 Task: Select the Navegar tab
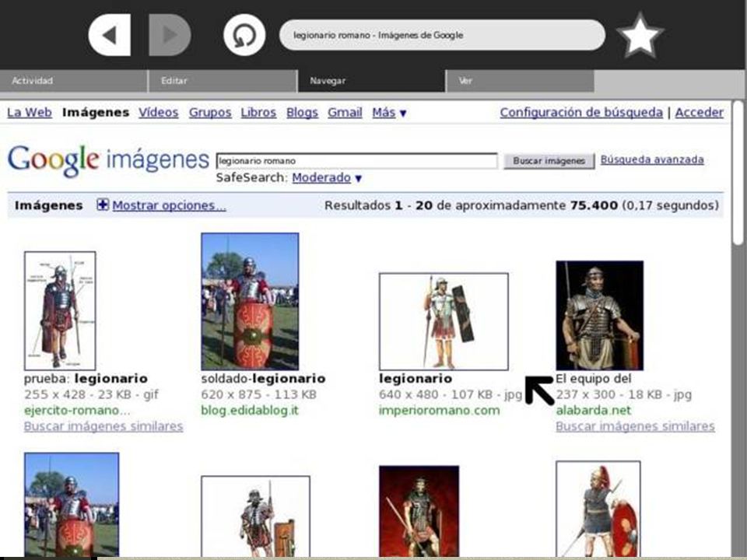coord(371,81)
